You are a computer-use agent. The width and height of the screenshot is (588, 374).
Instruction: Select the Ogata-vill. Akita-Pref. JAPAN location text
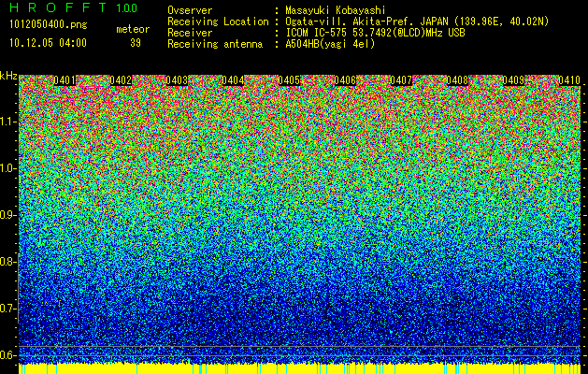[417, 22]
